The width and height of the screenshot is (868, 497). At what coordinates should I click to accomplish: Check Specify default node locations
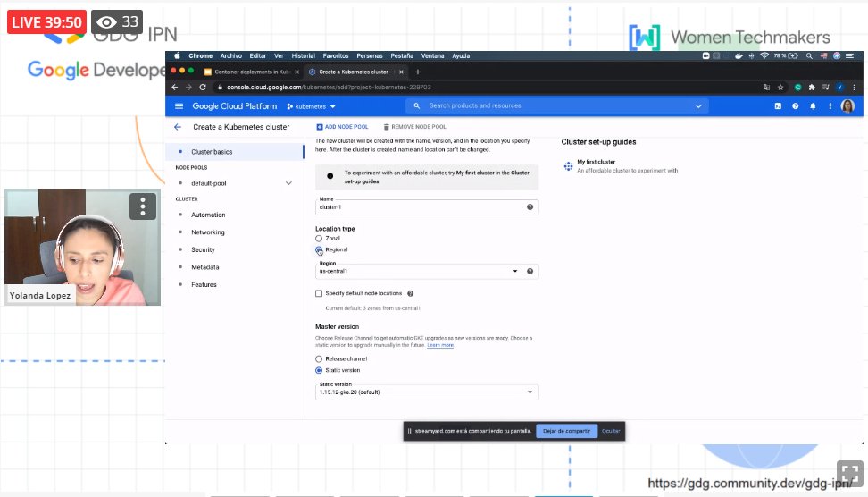pyautogui.click(x=319, y=294)
